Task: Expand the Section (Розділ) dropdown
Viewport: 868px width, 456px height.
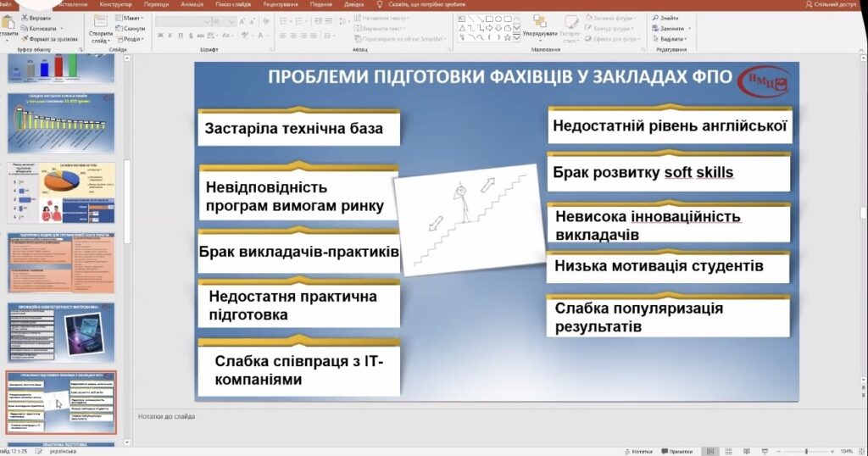Action: click(131, 38)
